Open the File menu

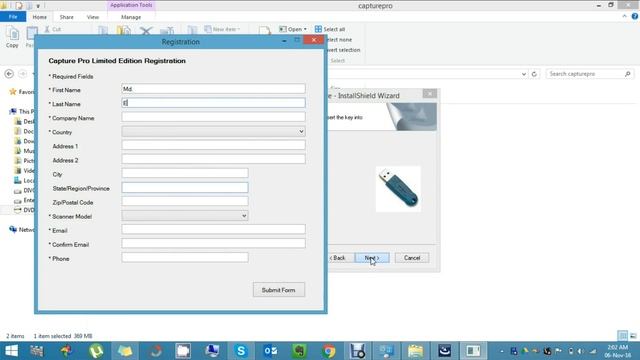(x=13, y=17)
